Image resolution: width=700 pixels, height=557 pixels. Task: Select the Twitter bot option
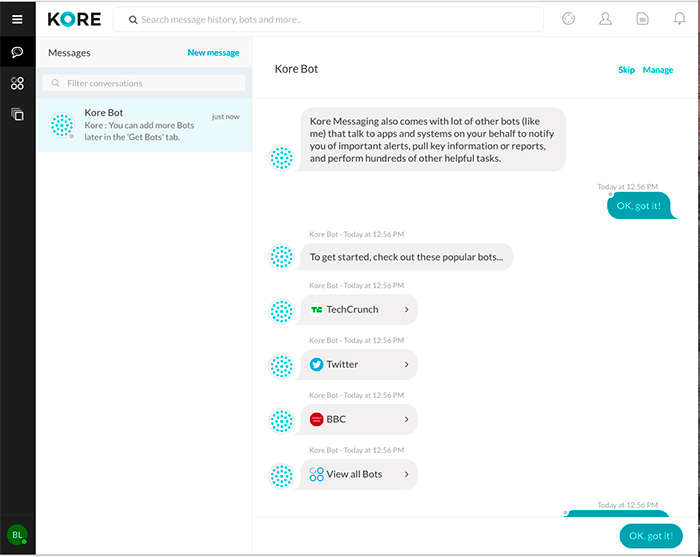pos(359,364)
